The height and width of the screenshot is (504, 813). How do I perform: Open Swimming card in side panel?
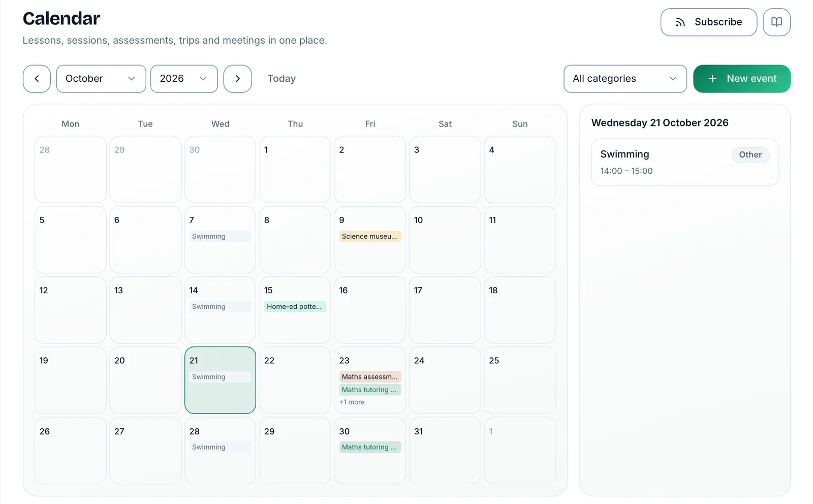[x=685, y=163]
